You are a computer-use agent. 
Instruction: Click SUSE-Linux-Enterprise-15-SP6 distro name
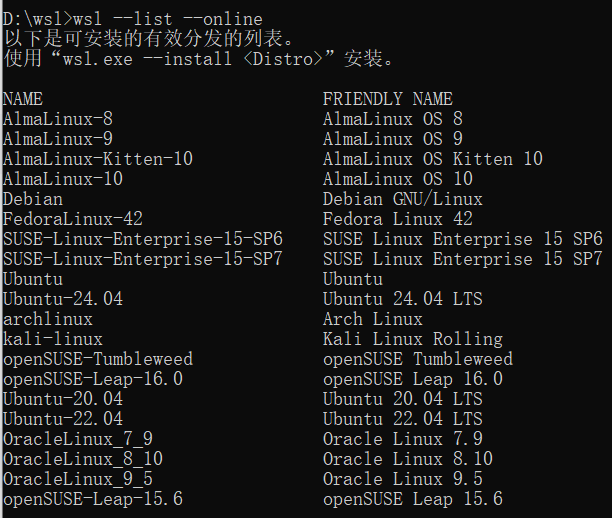point(143,238)
